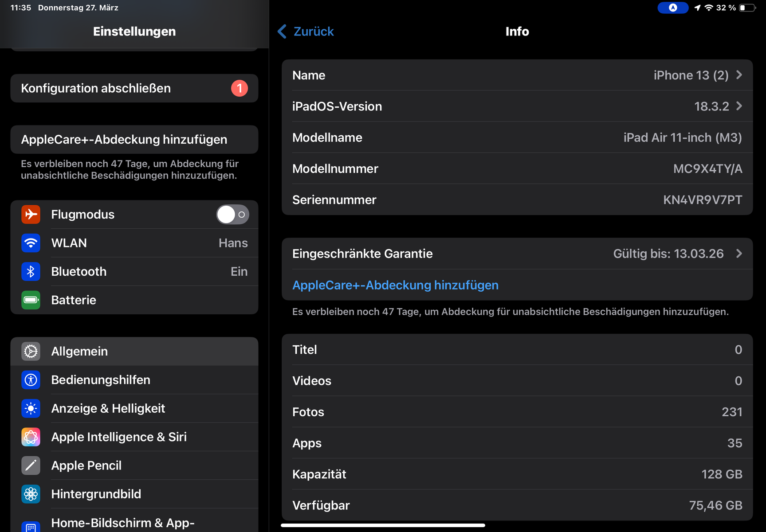Tap blue AppleCare+-Abdeckung hinzufügen link

tap(395, 285)
